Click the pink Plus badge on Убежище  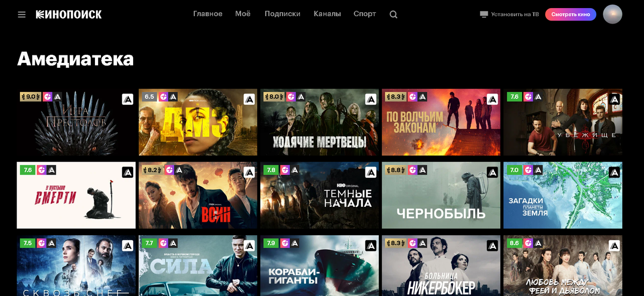528,97
